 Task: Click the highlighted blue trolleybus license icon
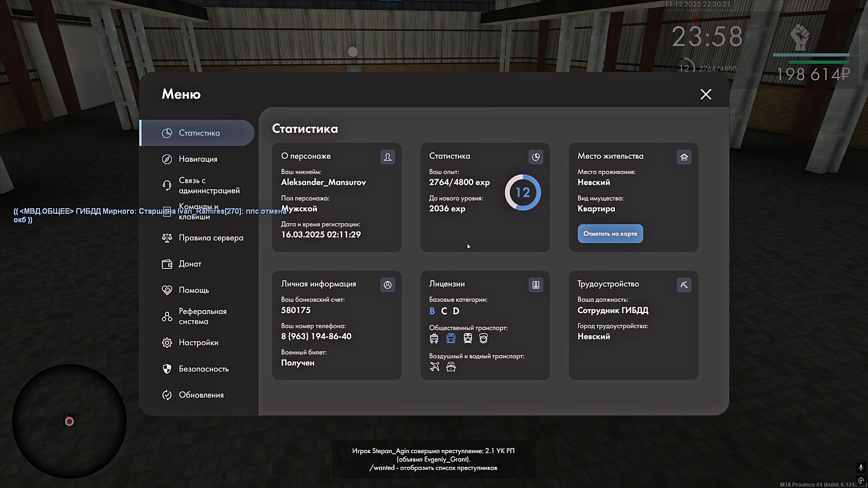tap(451, 338)
